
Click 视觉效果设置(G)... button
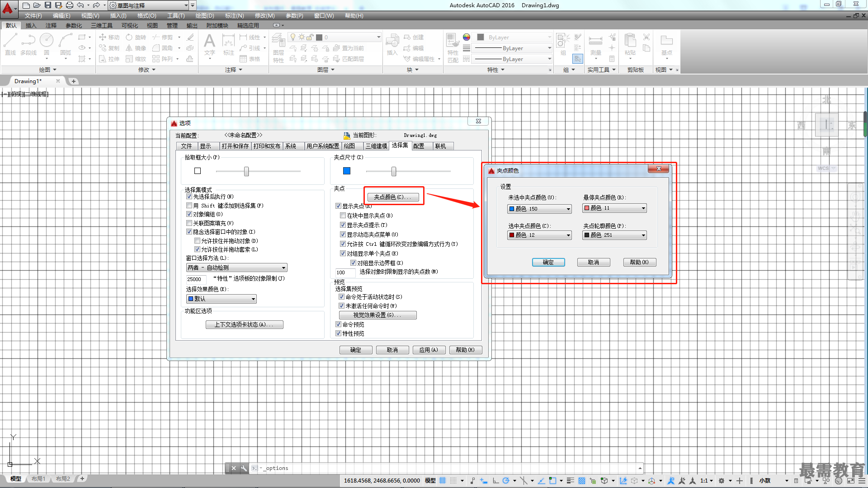pyautogui.click(x=377, y=315)
